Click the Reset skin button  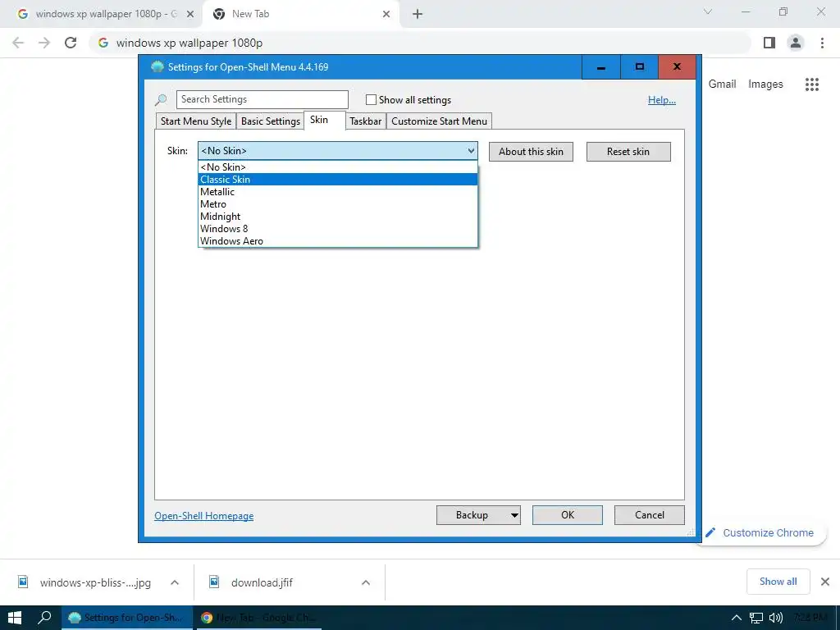pyautogui.click(x=628, y=152)
